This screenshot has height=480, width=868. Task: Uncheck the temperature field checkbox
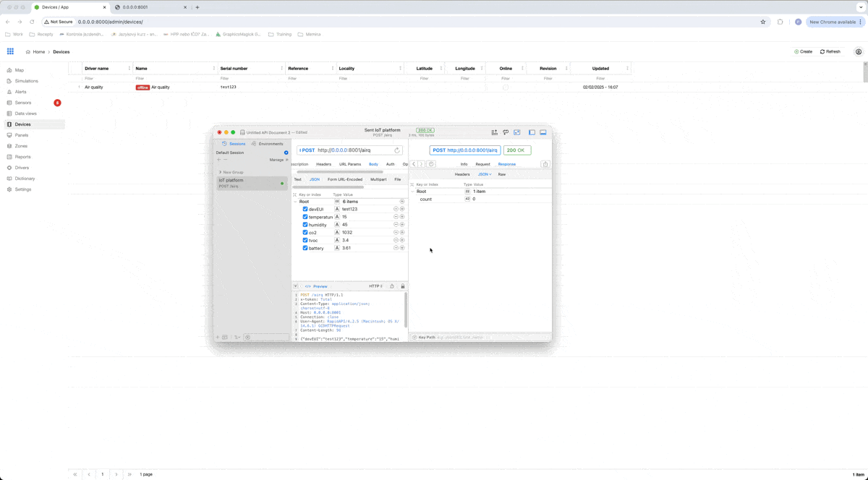(305, 217)
